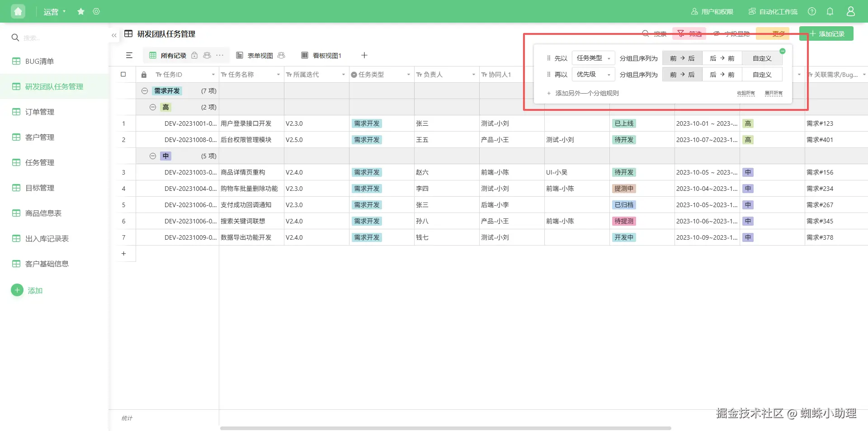
Task: Click the 更多 button
Action: click(773, 33)
